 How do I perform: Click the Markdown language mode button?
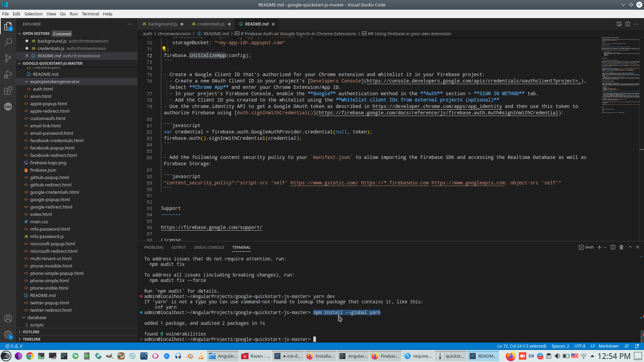pos(608,346)
